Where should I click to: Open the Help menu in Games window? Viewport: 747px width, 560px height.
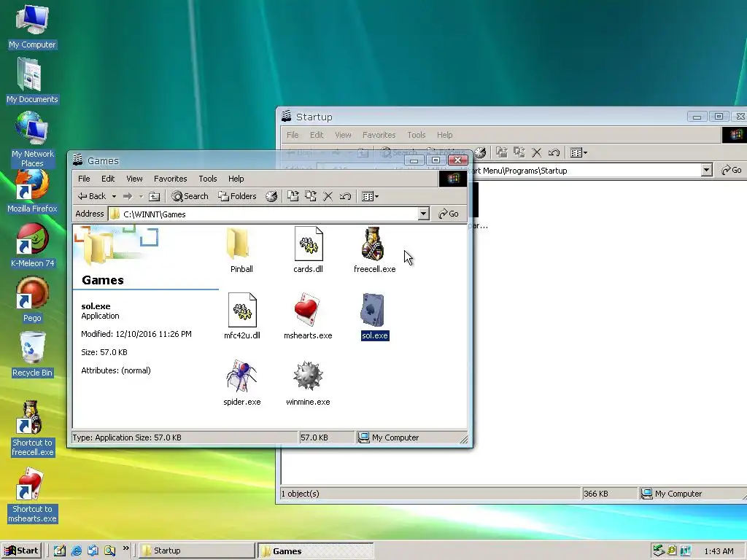[236, 179]
